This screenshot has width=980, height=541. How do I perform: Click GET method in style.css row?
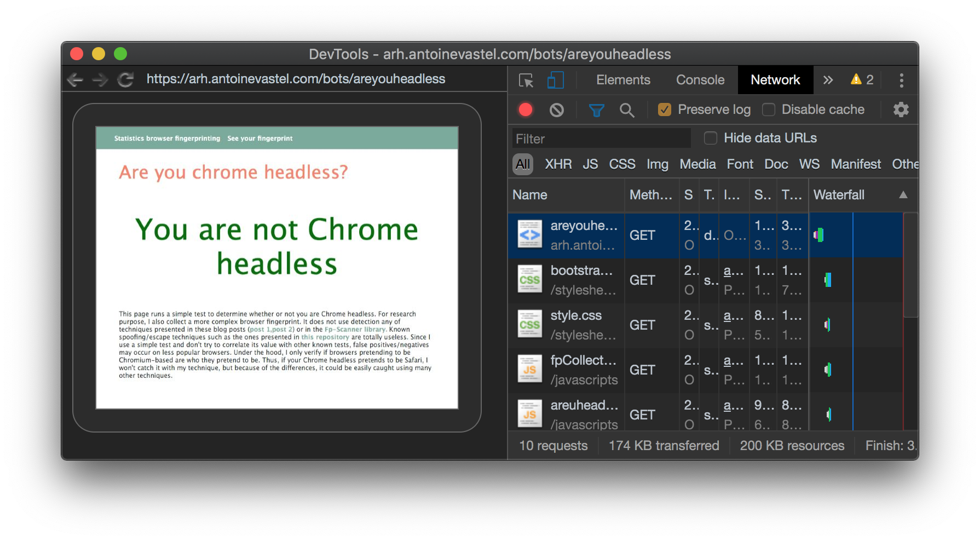pos(642,325)
